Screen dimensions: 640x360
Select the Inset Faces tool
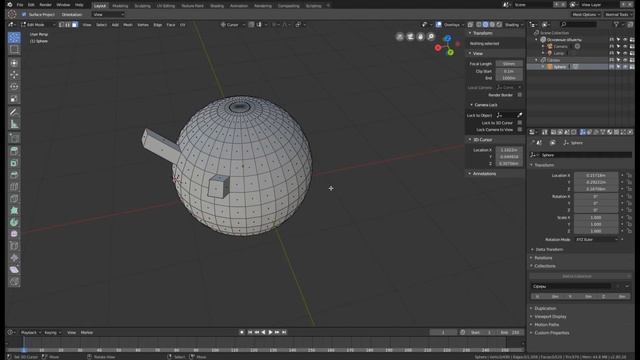[14, 163]
